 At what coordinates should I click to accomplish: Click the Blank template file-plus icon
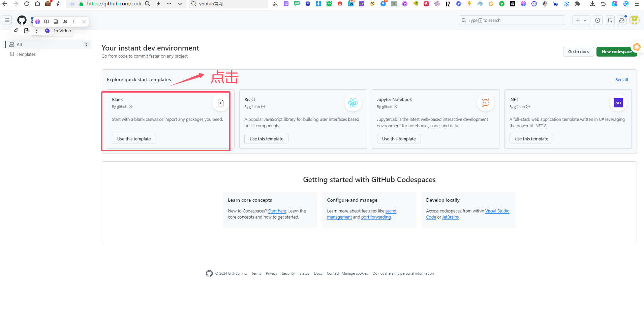pyautogui.click(x=221, y=103)
